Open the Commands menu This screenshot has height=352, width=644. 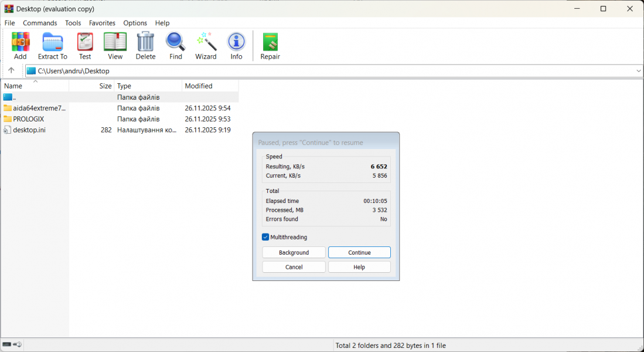click(40, 23)
